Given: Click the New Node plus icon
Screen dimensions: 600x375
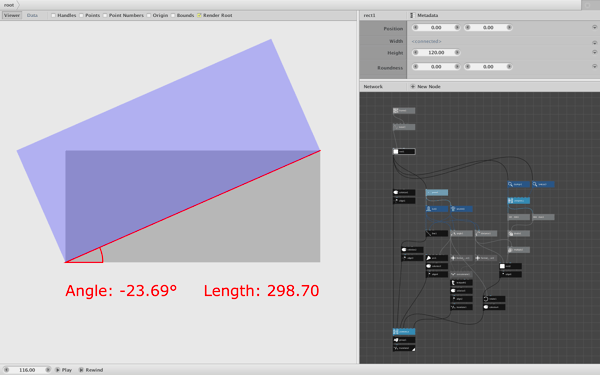Looking at the screenshot, I should click(412, 86).
